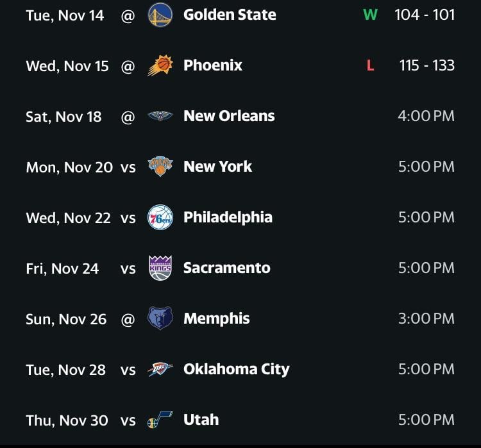The image size is (481, 448).
Task: Select the New Orleans team name
Action: pyautogui.click(x=229, y=116)
